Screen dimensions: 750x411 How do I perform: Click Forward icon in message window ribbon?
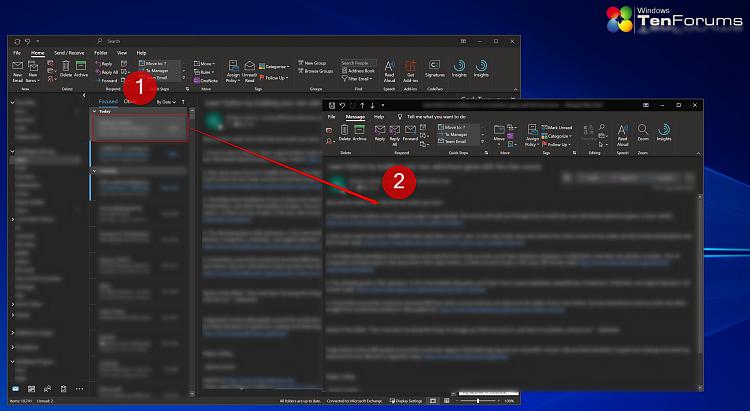410,132
